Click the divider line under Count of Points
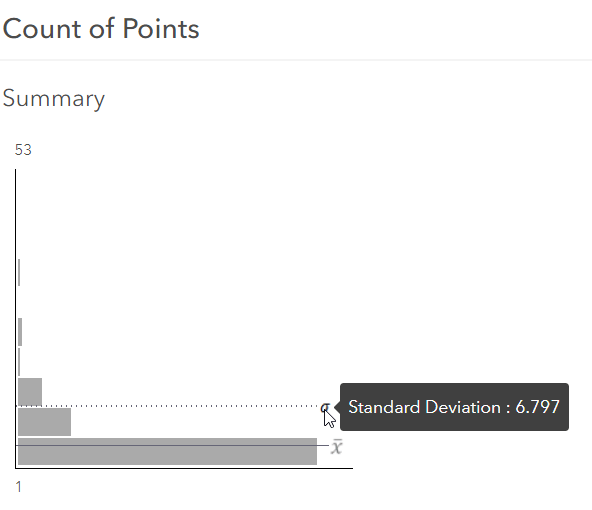 [296, 60]
